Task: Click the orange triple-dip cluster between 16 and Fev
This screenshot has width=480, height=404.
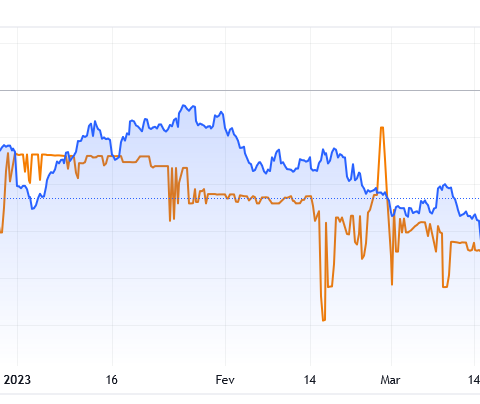Action: 173,194
